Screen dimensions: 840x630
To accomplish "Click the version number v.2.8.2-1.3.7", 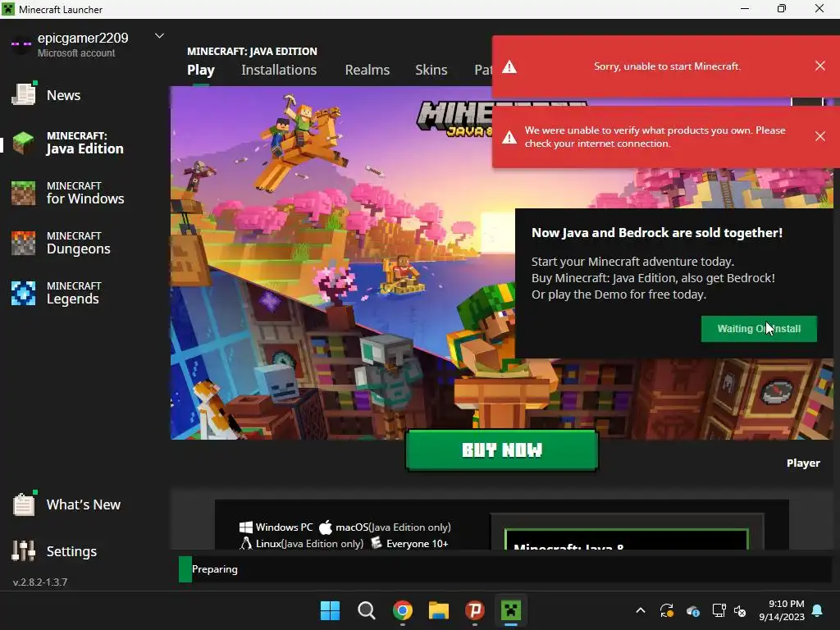I will point(40,582).
